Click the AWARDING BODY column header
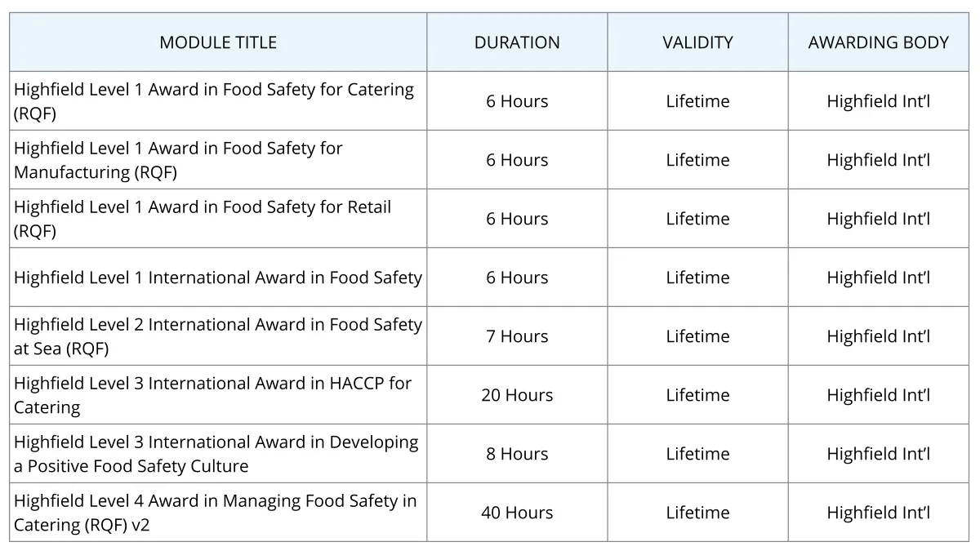 pos(879,42)
